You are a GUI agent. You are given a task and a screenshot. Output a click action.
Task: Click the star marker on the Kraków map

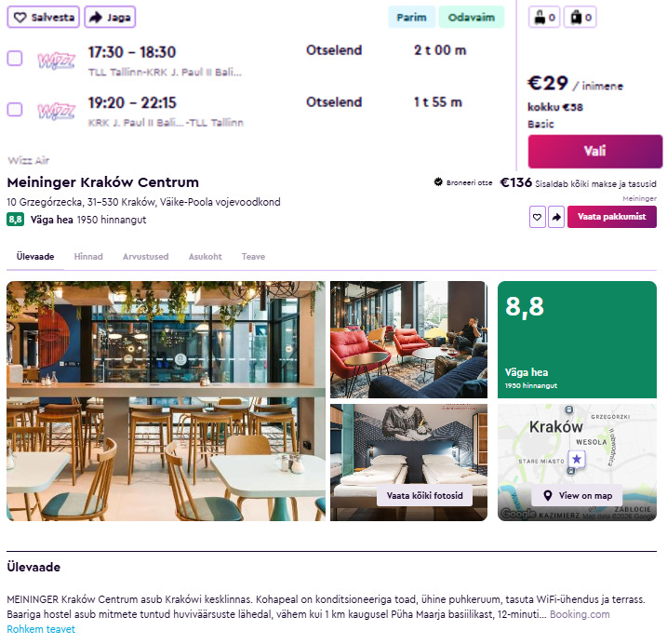(x=577, y=459)
